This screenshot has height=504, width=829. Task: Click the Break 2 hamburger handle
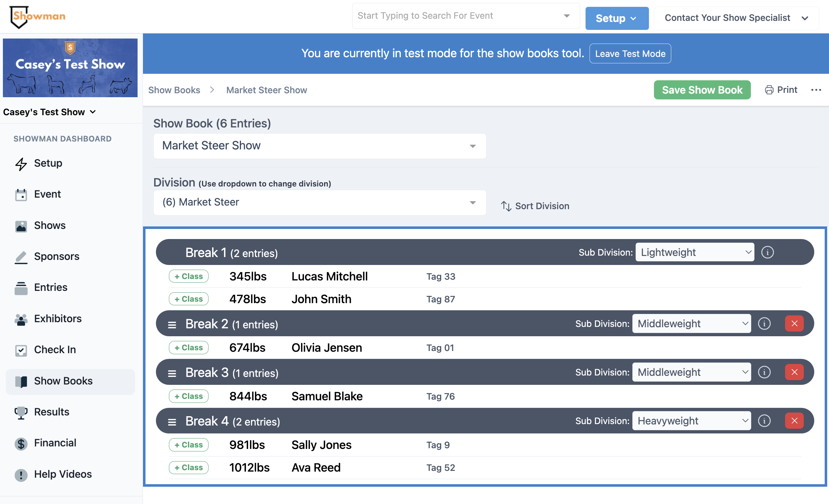pos(172,325)
